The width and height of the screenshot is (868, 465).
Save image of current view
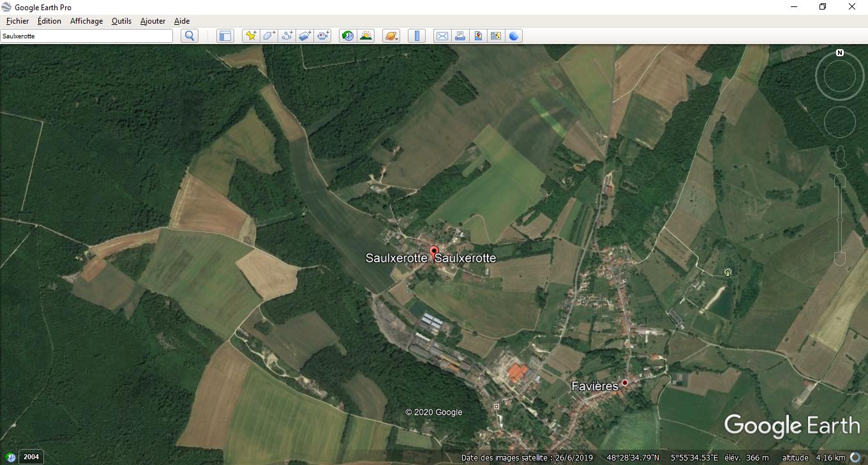pos(478,36)
